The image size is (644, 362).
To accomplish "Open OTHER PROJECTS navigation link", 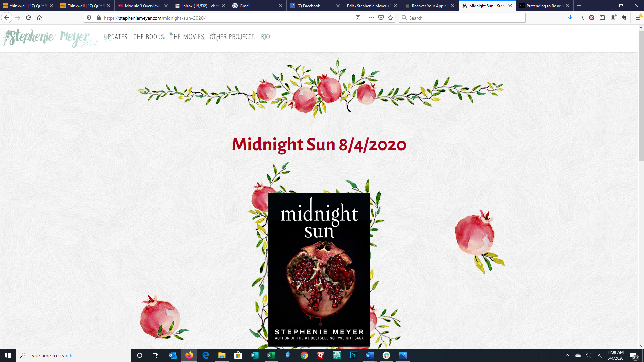I will [x=232, y=37].
